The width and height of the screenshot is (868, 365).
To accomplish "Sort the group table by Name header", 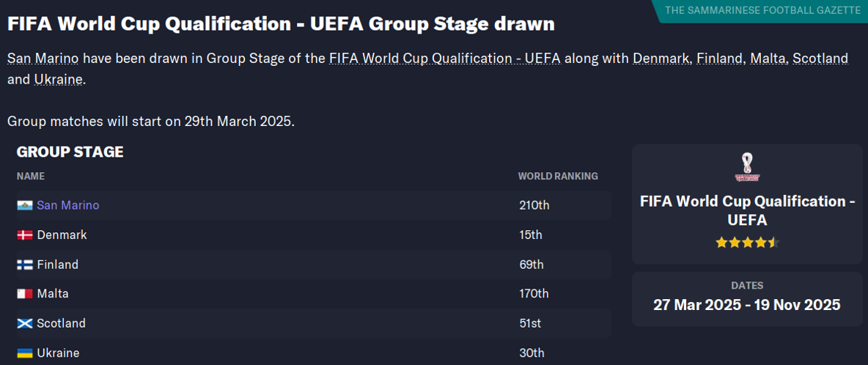I will [31, 177].
